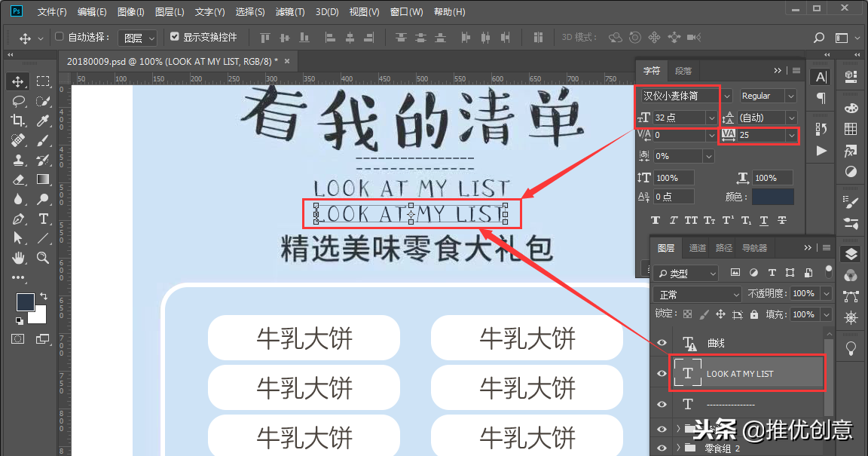
Task: Select the Path Selection tool
Action: [18, 238]
